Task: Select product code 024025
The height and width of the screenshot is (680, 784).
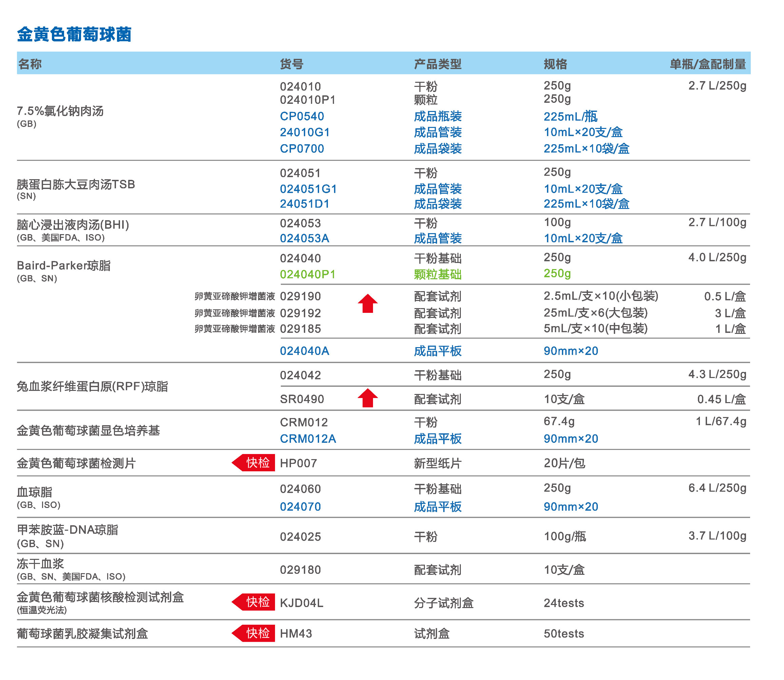Action: click(x=300, y=537)
